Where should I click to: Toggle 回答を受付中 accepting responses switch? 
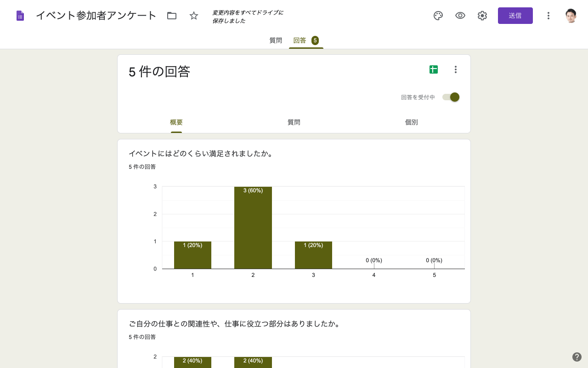click(x=451, y=97)
